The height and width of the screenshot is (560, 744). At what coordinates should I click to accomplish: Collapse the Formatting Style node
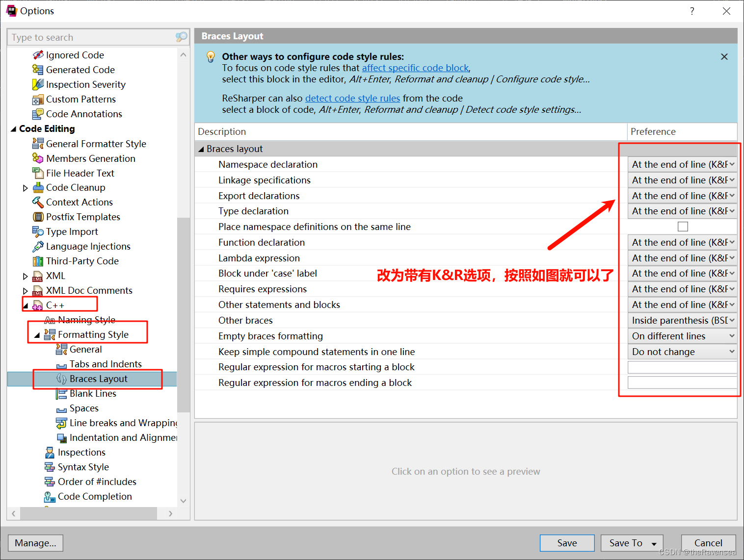37,335
